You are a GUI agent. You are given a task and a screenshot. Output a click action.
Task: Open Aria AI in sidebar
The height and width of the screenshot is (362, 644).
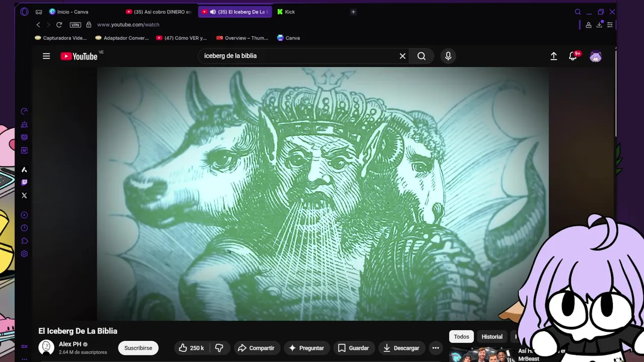point(24,170)
